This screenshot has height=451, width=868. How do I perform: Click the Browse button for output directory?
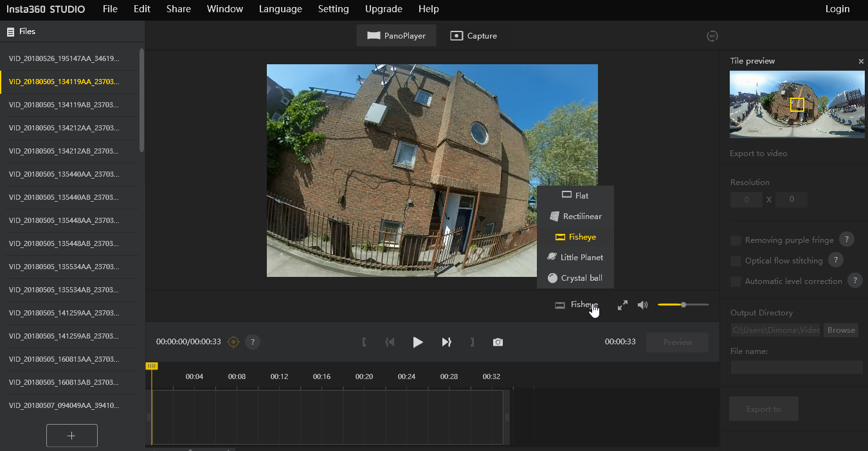[x=841, y=330]
